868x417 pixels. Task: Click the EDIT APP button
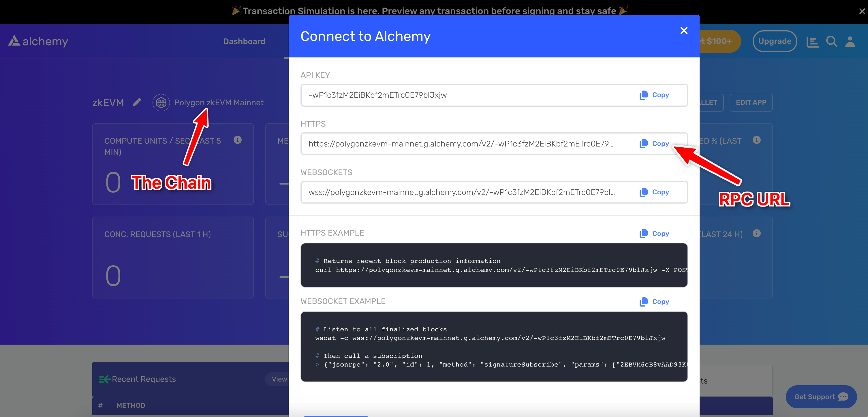point(751,102)
